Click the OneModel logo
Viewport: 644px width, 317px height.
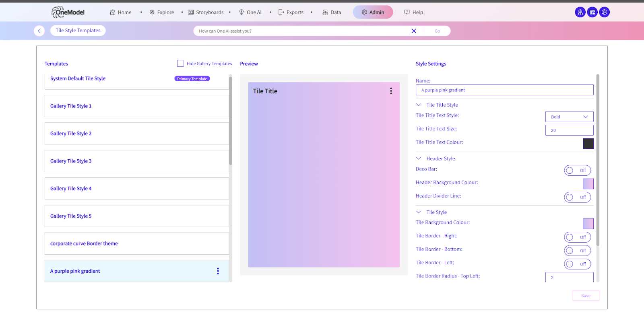68,12
